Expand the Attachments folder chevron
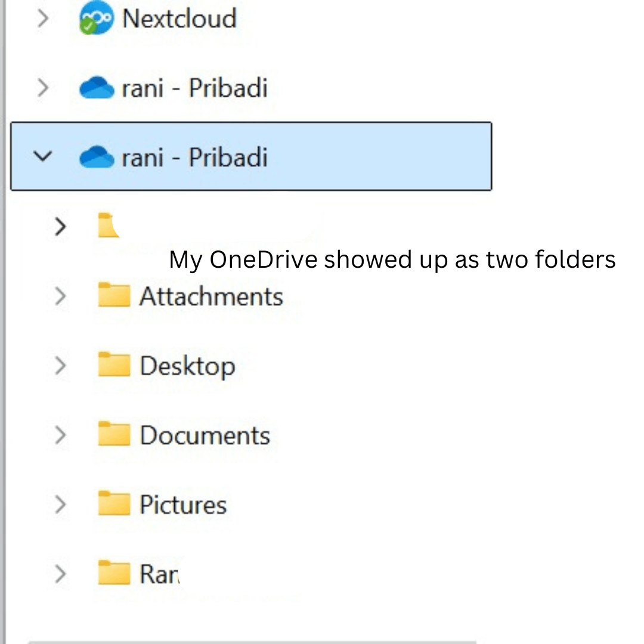This screenshot has height=644, width=644. 60,296
